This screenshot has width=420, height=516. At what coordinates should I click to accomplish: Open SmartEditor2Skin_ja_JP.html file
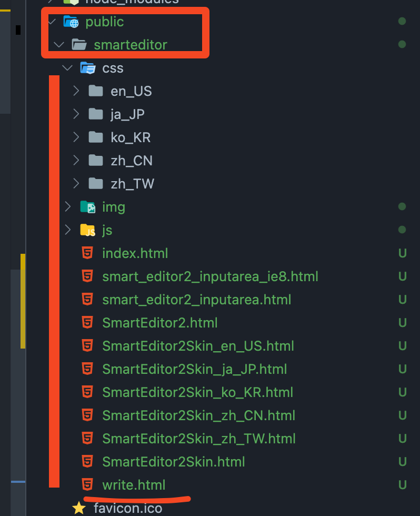point(194,369)
